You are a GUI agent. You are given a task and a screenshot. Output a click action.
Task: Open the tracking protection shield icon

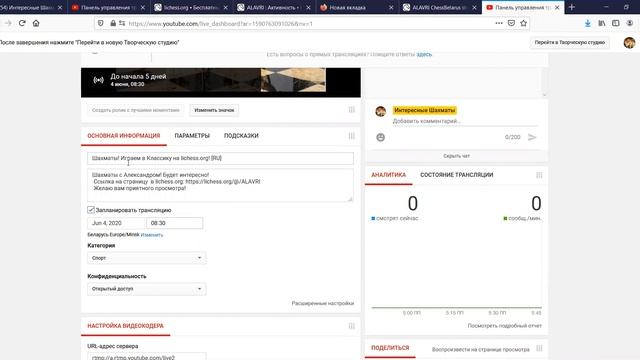101,23
